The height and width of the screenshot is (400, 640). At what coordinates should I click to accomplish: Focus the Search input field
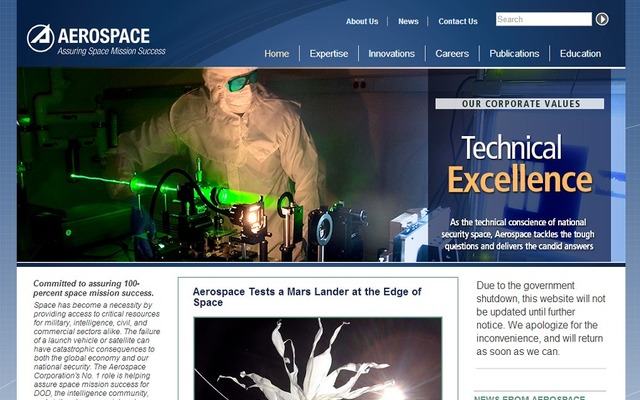tap(544, 19)
